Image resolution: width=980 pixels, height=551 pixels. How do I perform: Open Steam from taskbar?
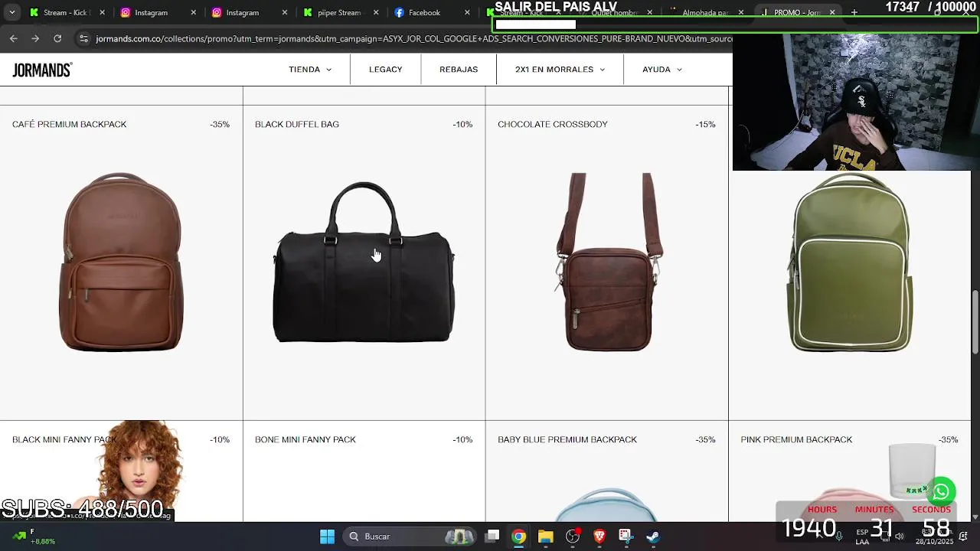pyautogui.click(x=653, y=536)
